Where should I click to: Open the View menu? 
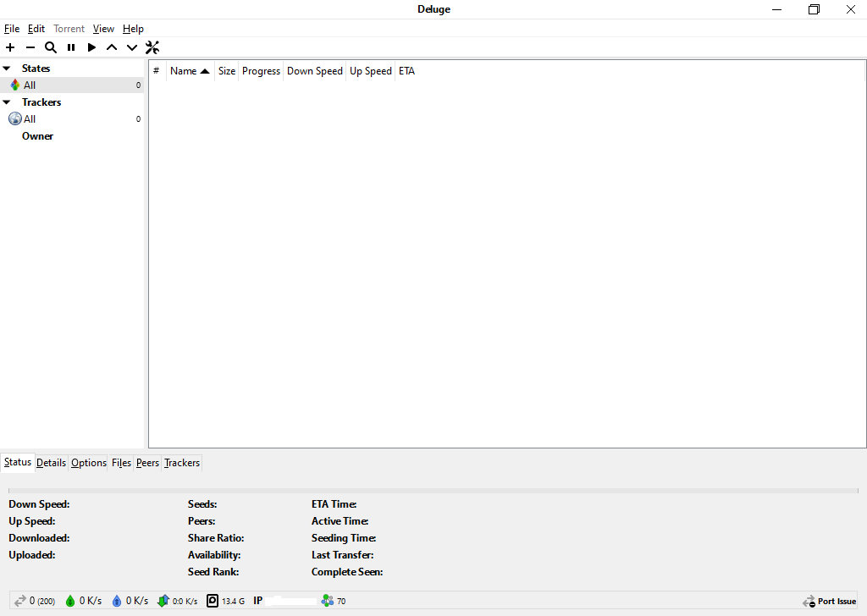103,29
